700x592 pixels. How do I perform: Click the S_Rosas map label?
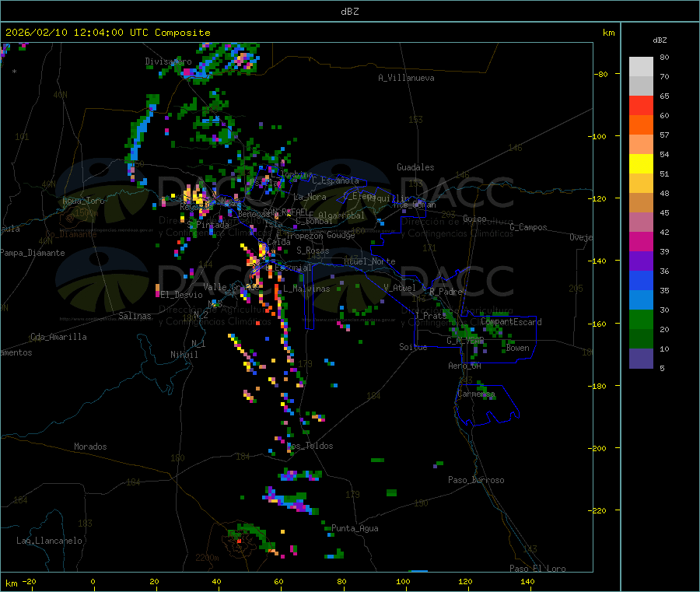pos(313,250)
